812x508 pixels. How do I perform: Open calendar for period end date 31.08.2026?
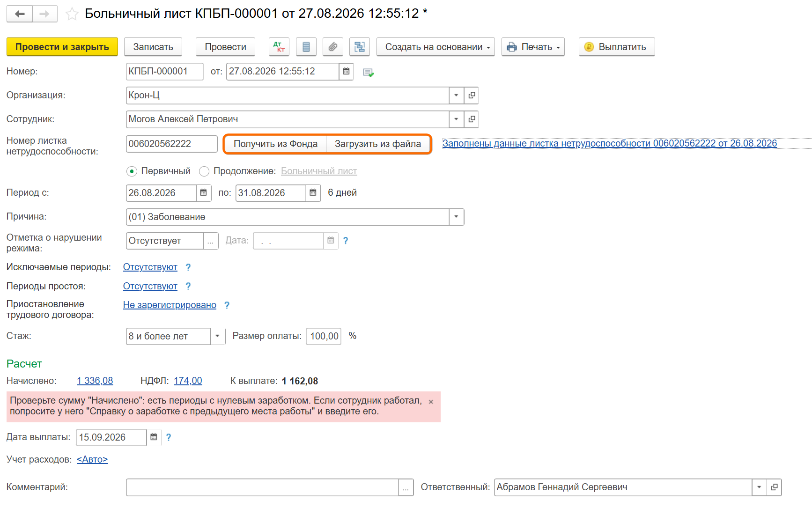[313, 193]
